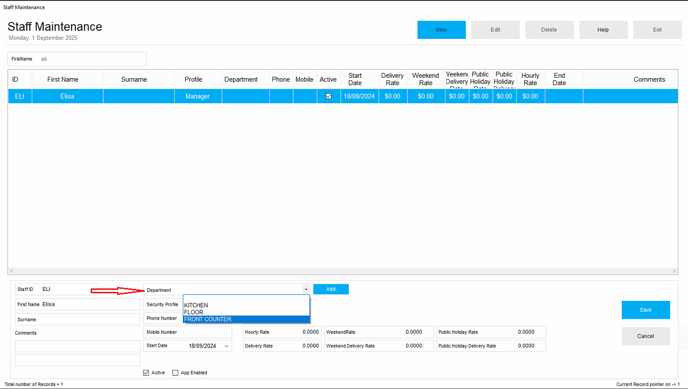
Task: Click right arrow of horizontal scrollbar
Action: click(674, 271)
